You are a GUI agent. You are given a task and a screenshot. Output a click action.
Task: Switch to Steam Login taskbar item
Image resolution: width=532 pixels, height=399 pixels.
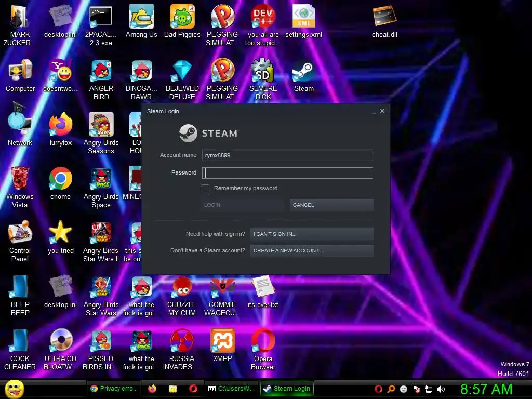(287, 389)
